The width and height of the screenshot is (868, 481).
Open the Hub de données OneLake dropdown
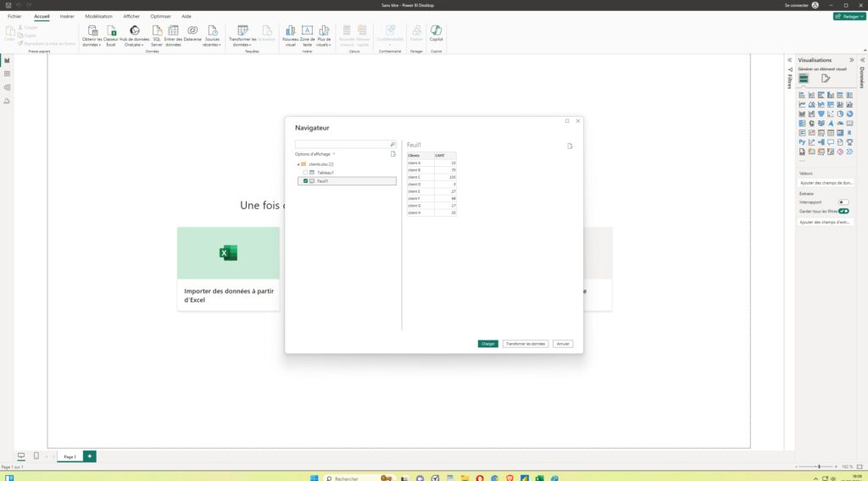pyautogui.click(x=135, y=36)
